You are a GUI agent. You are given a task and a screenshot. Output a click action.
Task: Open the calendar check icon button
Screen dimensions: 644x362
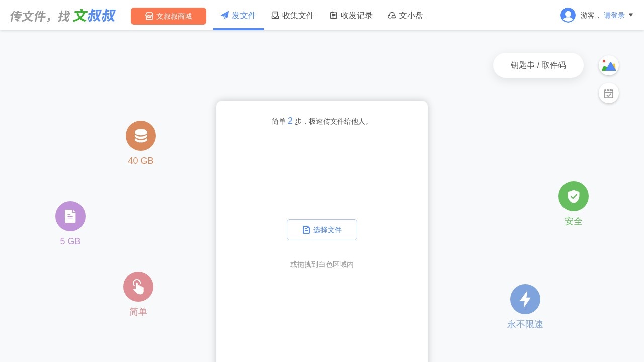(609, 94)
